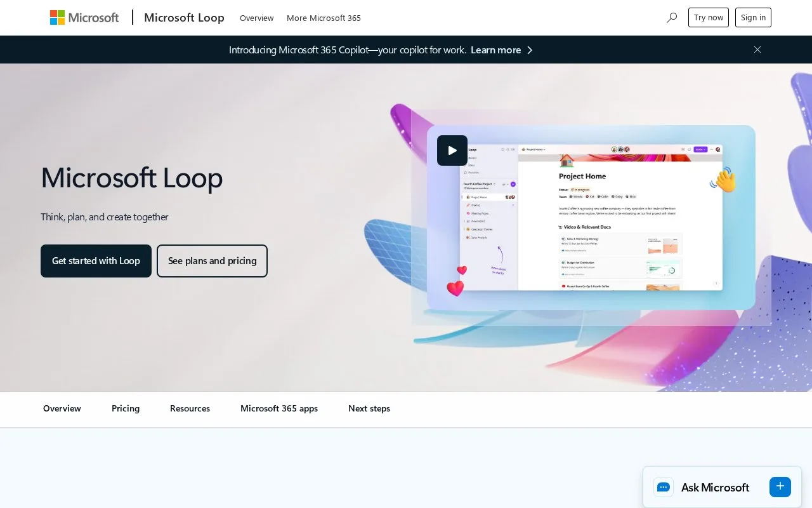The image size is (812, 508).
Task: Click "Think, plan, and create together" tagline
Action: 105,217
